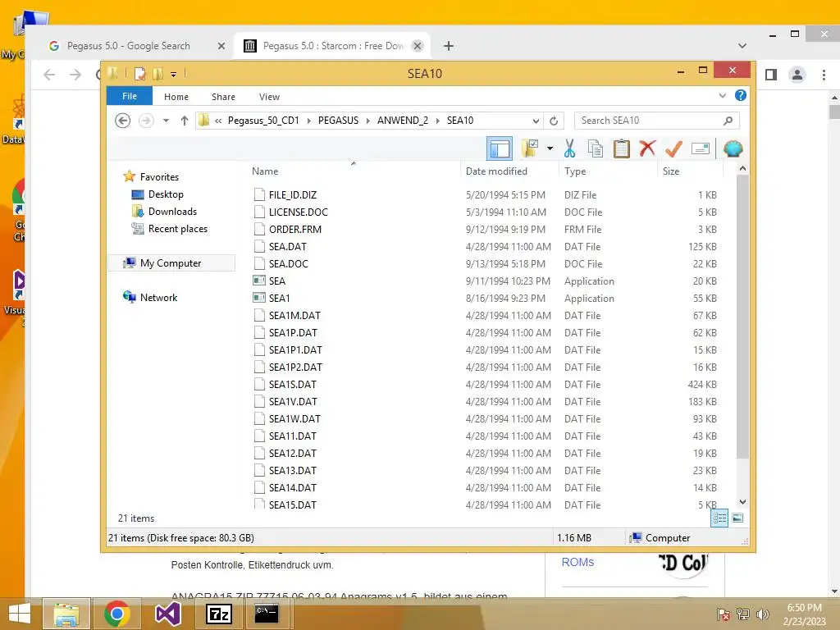Select the FILE_ID.DIZ file
Image resolution: width=840 pixels, height=630 pixels.
293,195
